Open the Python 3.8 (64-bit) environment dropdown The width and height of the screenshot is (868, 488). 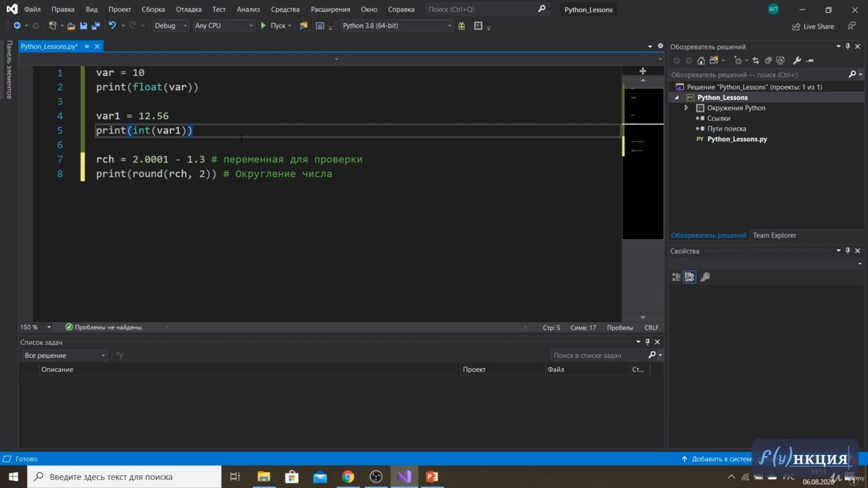397,26
